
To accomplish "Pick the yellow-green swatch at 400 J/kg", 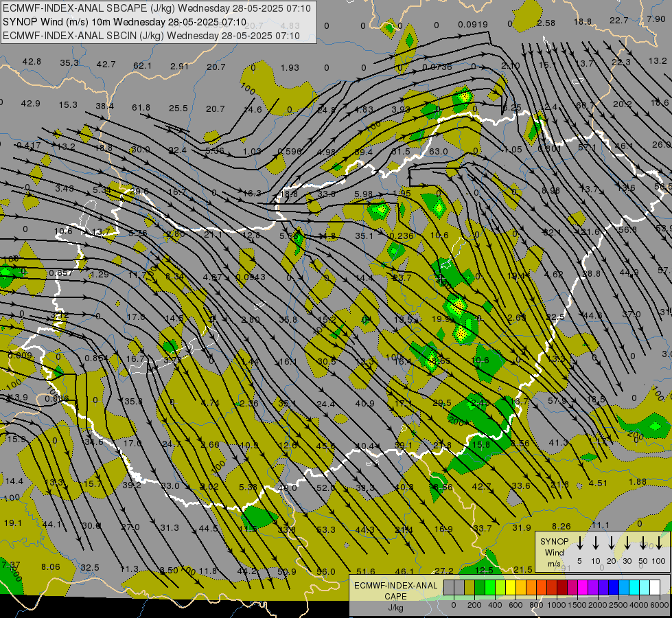I will click(x=500, y=587).
